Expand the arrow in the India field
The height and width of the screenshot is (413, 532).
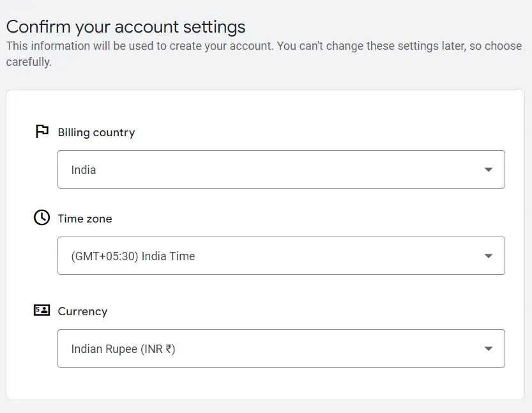pyautogui.click(x=488, y=169)
